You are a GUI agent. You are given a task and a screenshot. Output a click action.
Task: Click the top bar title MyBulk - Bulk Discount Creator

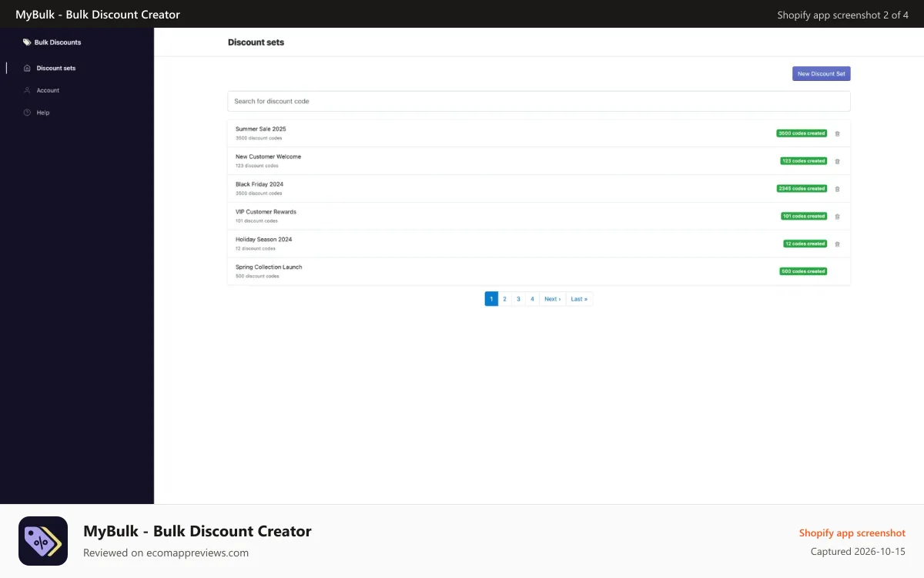click(98, 15)
